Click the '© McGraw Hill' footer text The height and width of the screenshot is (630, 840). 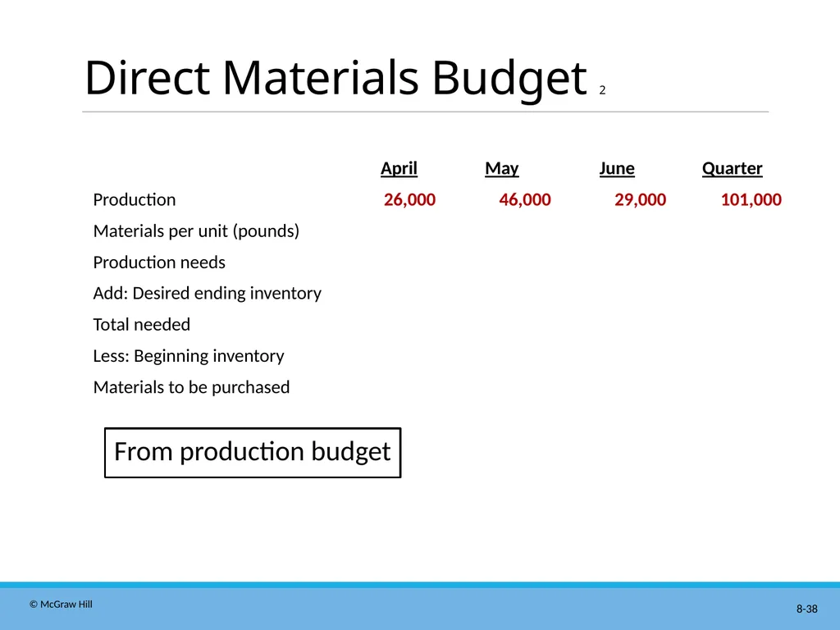61,605
